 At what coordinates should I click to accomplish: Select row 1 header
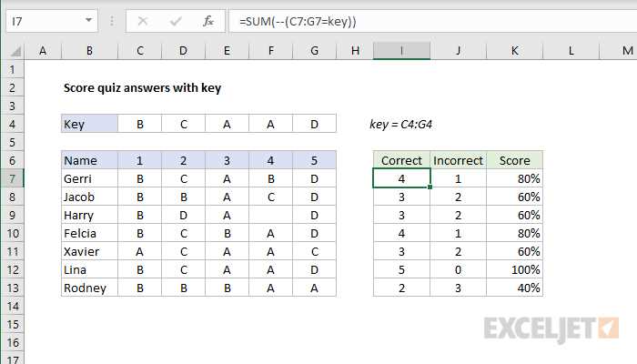click(12, 69)
